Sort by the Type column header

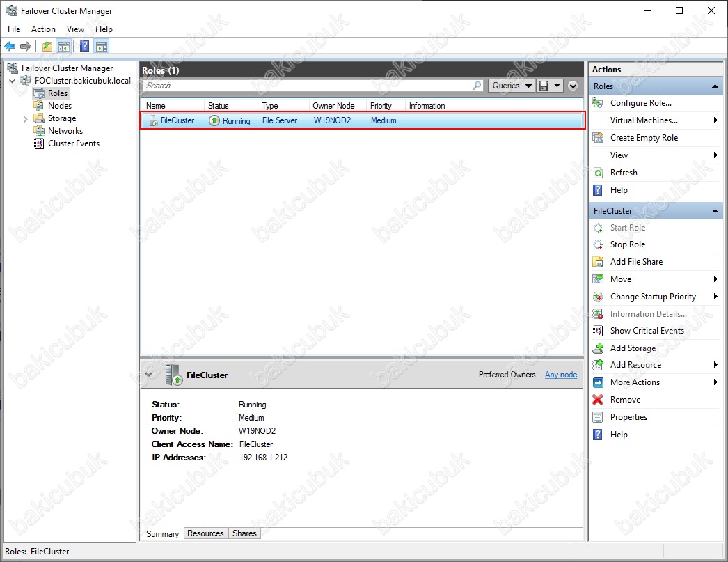click(x=283, y=105)
